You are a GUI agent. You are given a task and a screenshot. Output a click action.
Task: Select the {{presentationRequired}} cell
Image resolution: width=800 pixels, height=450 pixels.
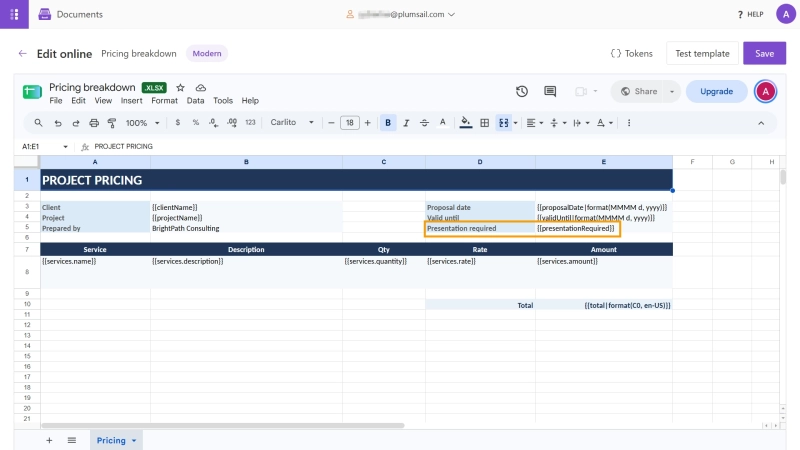tap(604, 228)
